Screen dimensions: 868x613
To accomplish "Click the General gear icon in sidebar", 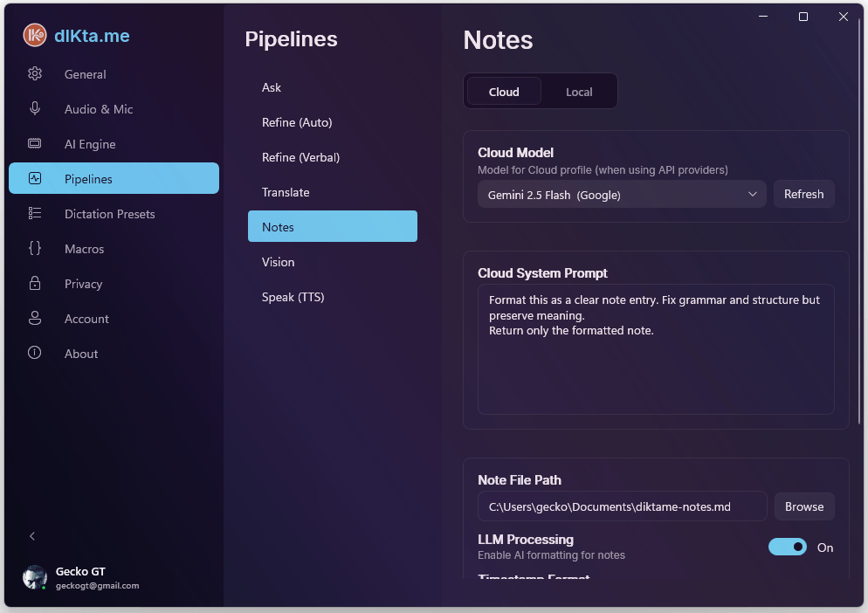I will tap(35, 74).
